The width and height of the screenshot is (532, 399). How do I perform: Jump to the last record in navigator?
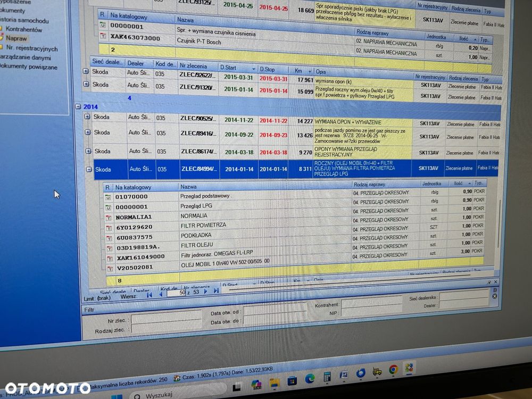click(216, 291)
